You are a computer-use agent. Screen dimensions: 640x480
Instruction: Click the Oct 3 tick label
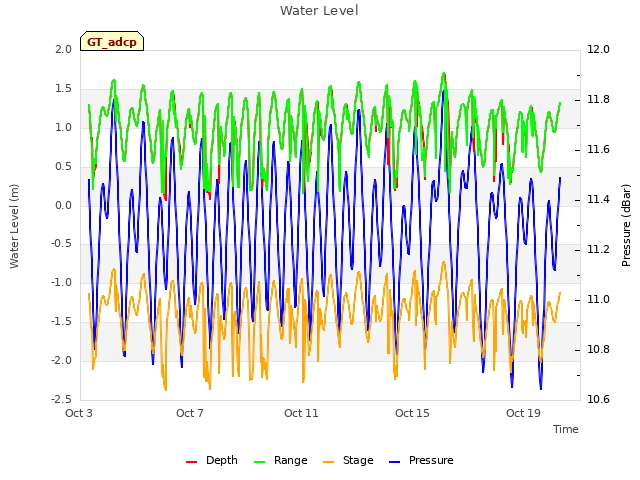(x=79, y=413)
